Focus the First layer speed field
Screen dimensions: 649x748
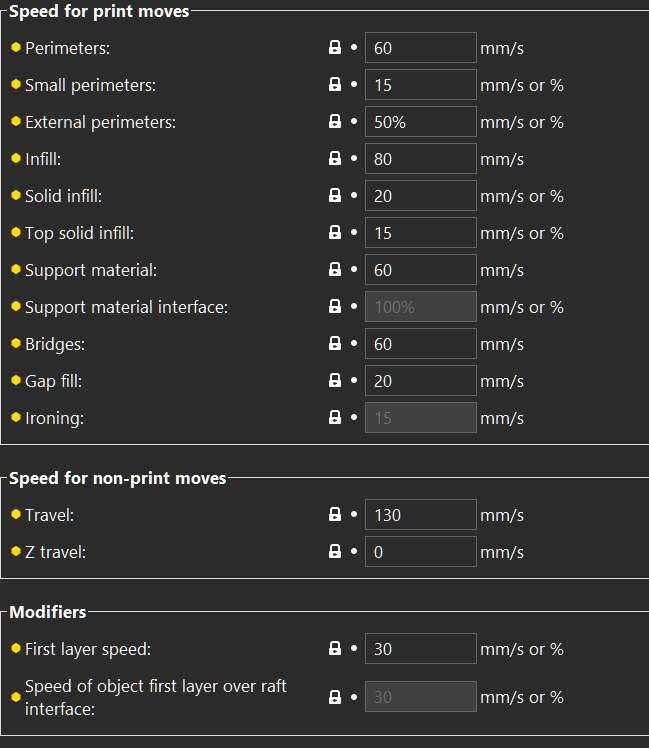pyautogui.click(x=420, y=648)
